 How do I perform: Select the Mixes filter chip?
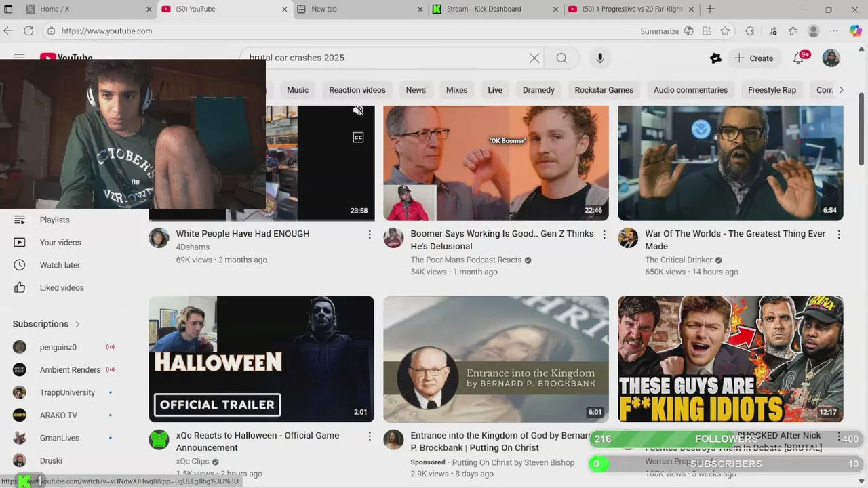[x=456, y=90]
